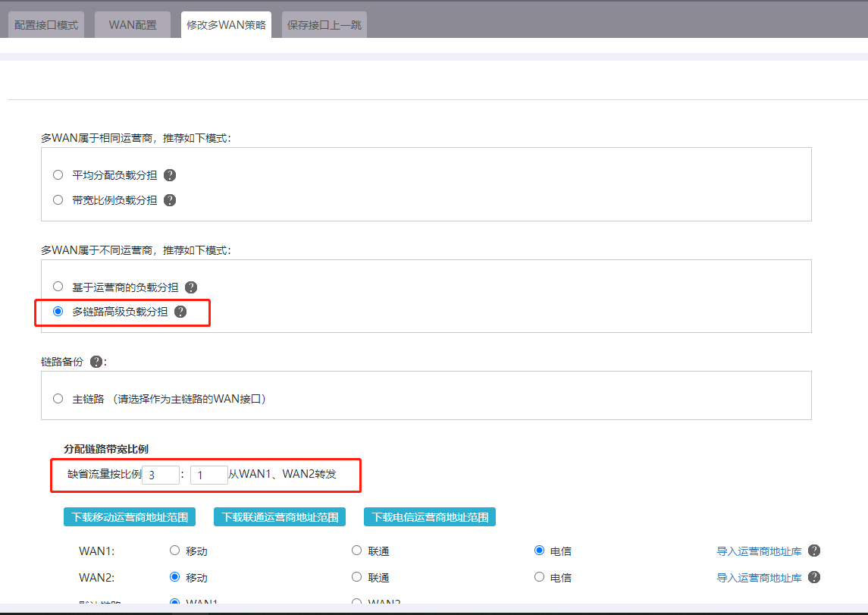This screenshot has width=868, height=615.
Task: Set WAN1 carrier to 电信
Action: click(539, 551)
